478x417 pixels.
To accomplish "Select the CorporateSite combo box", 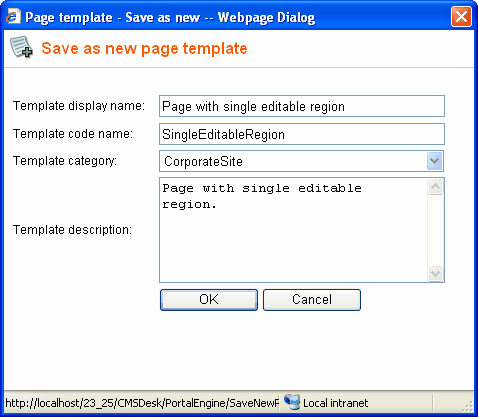I will coord(302,161).
